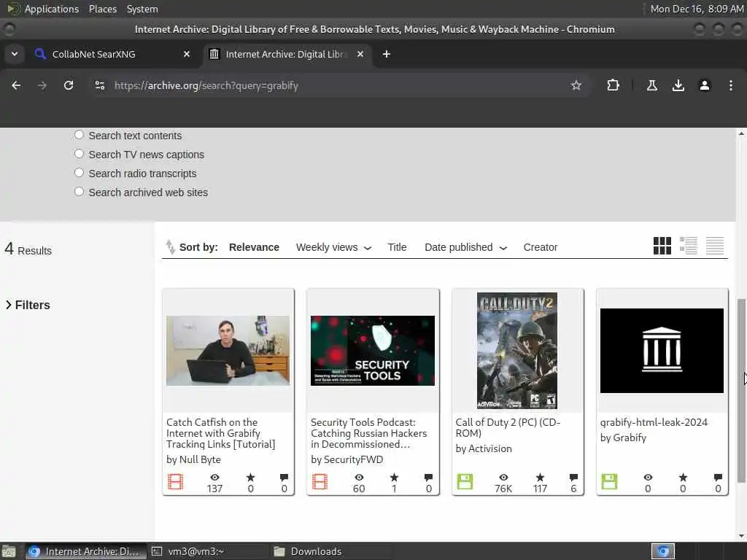Switch to tile grid view

662,246
